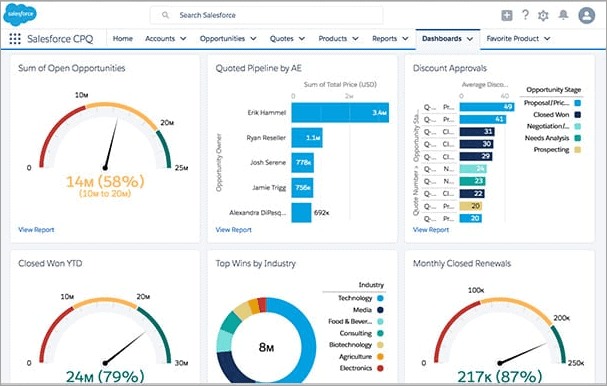Click the 14M (58%) gauge value
Screen dimensions: 607x386
coord(105,182)
